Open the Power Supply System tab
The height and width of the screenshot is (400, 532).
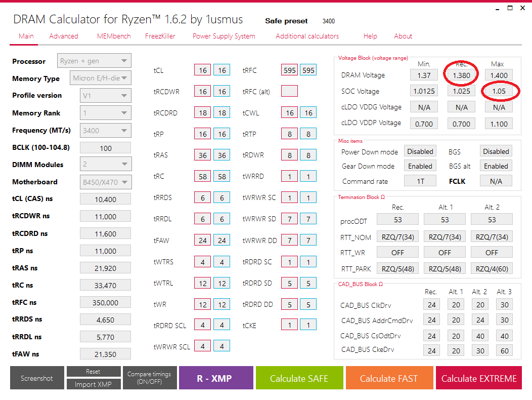pyautogui.click(x=224, y=36)
